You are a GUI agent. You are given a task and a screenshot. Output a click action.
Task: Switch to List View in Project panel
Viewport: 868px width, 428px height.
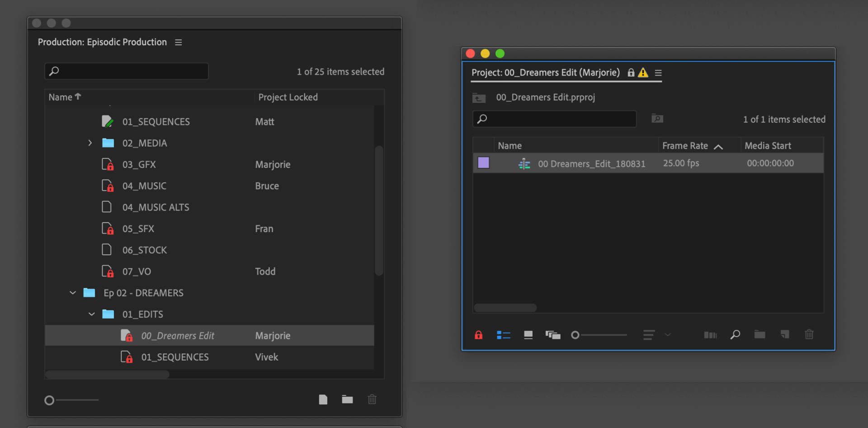point(504,335)
